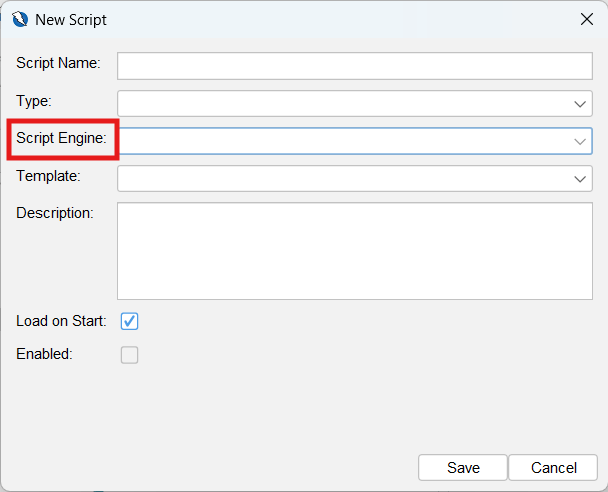Click into the Script Name field

pos(355,65)
